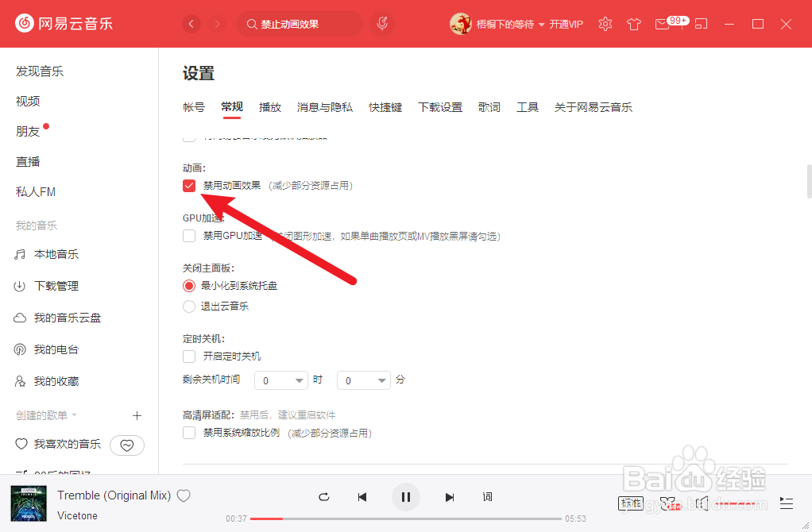Open 视频 page in sidebar
Viewport: 812px width, 532px height.
[x=28, y=102]
